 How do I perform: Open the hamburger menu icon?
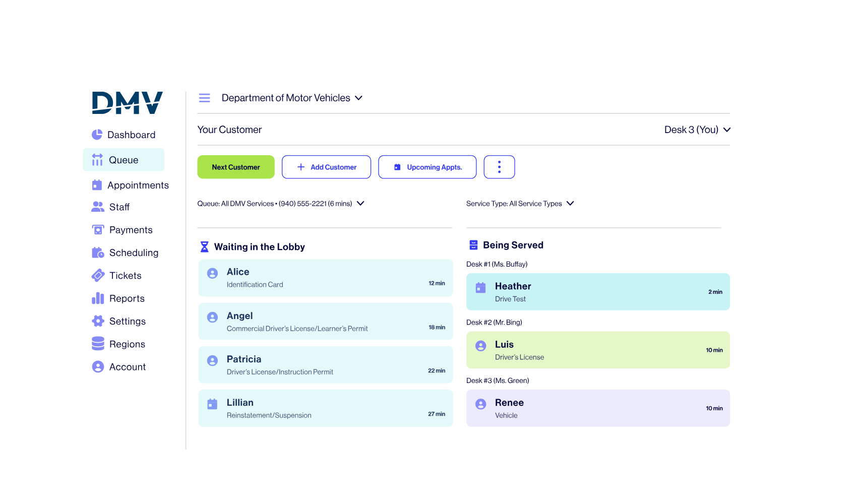click(x=204, y=98)
